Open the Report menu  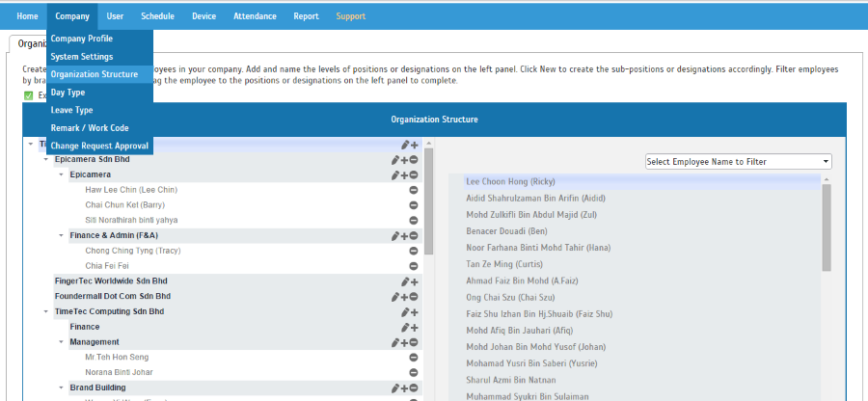click(x=306, y=16)
